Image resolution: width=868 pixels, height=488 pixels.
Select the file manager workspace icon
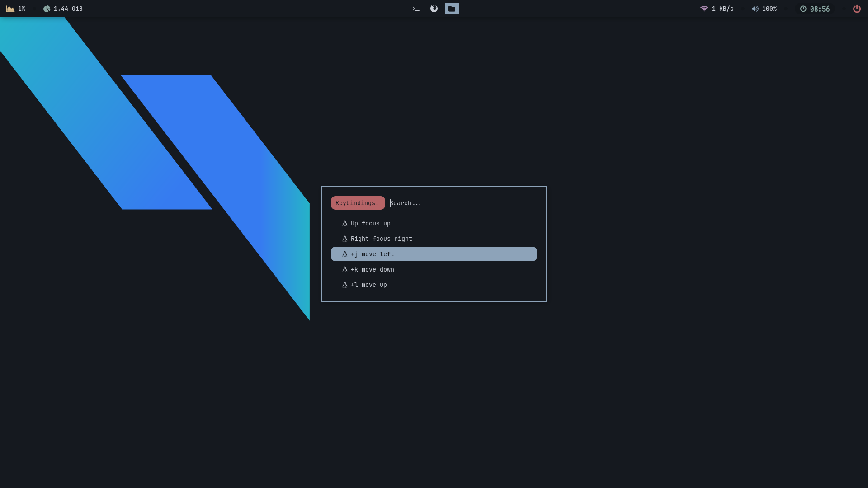(452, 9)
